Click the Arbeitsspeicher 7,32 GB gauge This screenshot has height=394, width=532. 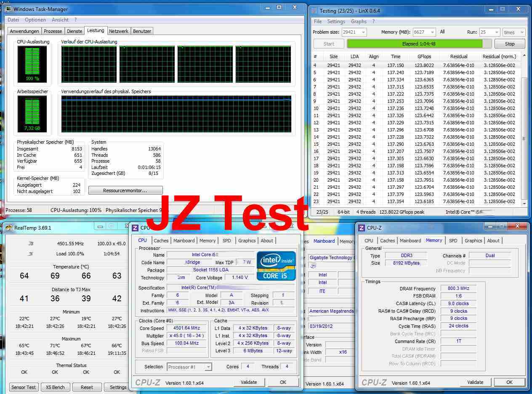(32, 114)
